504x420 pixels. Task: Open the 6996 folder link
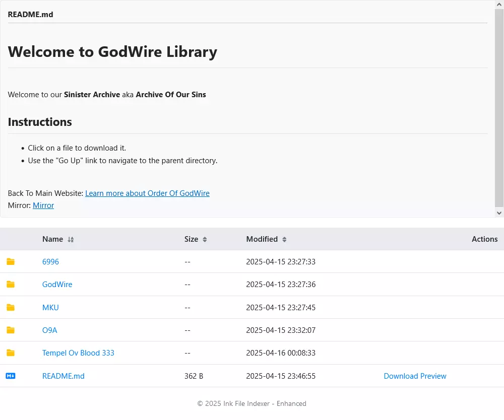click(x=50, y=262)
